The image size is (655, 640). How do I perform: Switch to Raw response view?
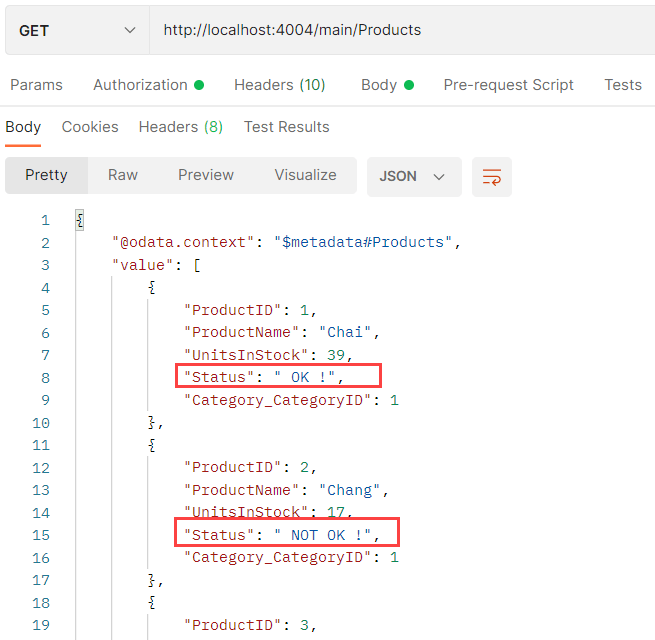(x=123, y=175)
